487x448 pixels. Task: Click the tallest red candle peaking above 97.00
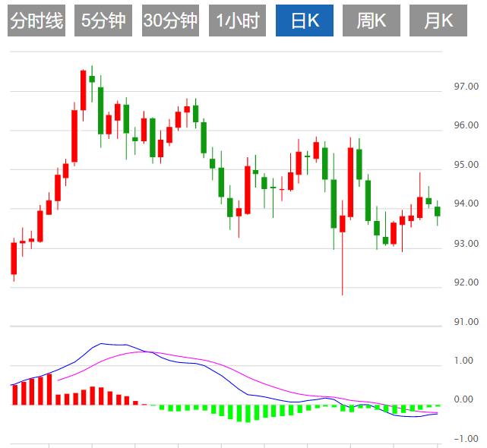(83, 95)
